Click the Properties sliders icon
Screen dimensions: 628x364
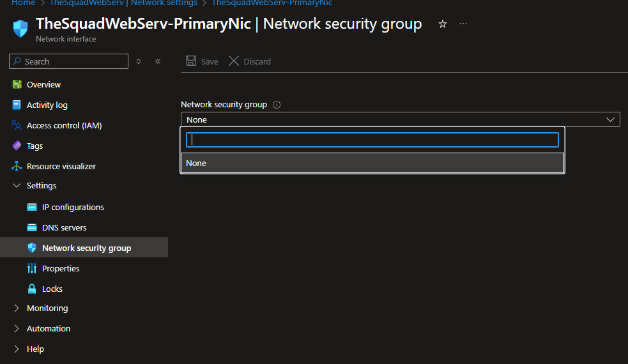point(32,268)
